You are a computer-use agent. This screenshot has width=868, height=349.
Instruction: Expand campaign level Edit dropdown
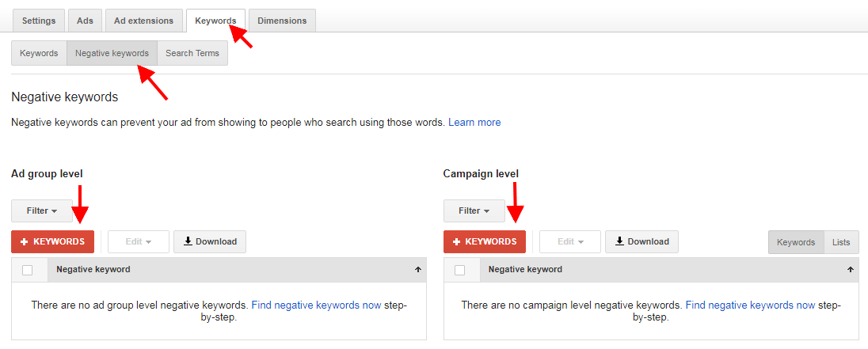coord(570,242)
